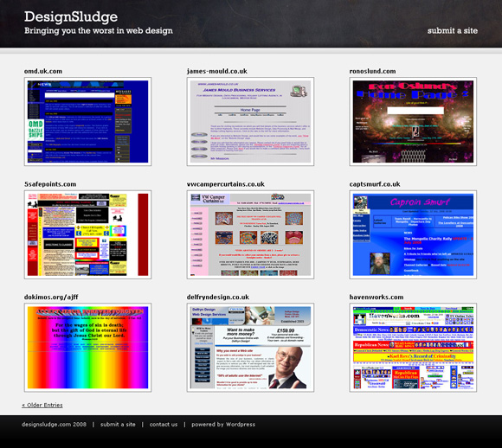Click the 'Bringing you the worst in web design' tagline

99,31
